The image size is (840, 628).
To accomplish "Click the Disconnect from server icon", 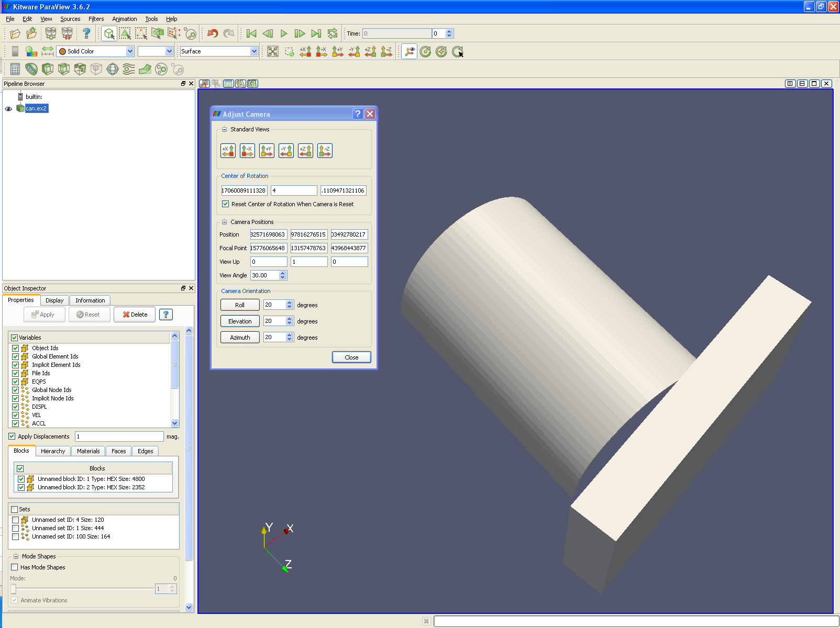I will (x=67, y=33).
